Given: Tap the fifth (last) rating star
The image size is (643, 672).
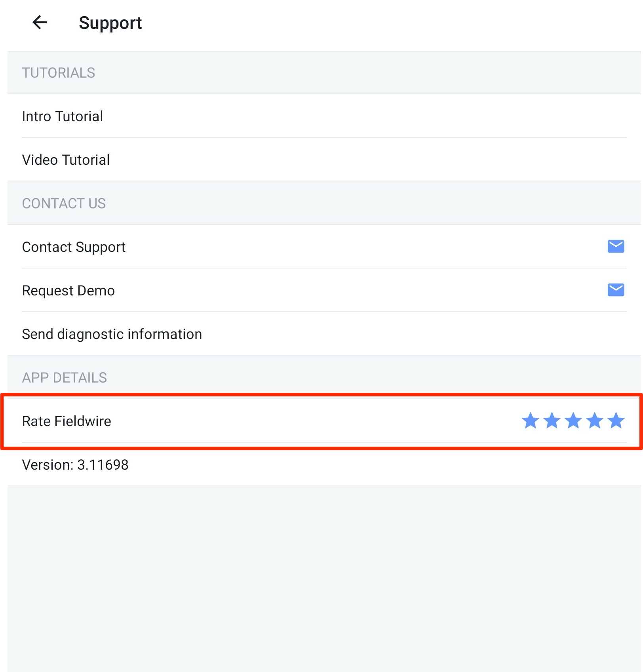Looking at the screenshot, I should 616,421.
